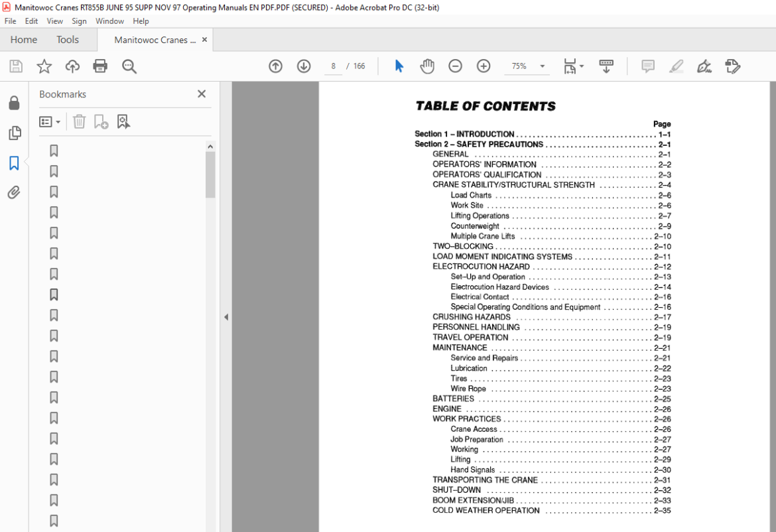Click the Save file icon
Image resolution: width=776 pixels, height=532 pixels.
click(16, 66)
